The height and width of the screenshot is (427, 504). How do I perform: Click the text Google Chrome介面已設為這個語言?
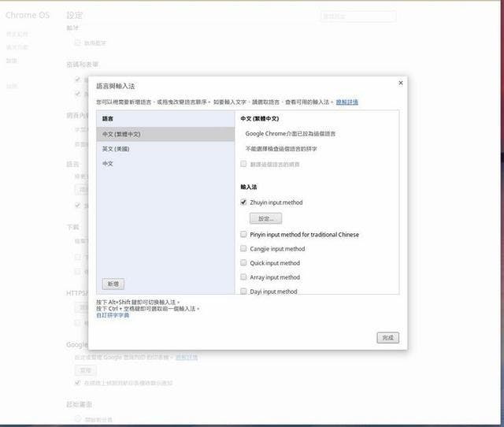coord(291,134)
